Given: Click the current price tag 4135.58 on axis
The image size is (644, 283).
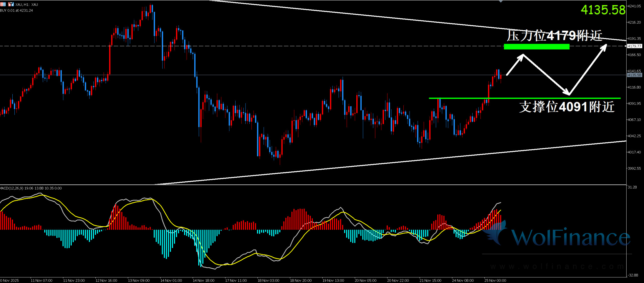Looking at the screenshot, I should (634, 75).
